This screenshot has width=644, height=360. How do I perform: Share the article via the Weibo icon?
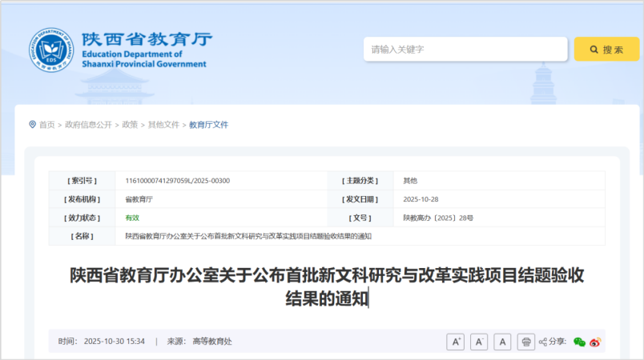click(x=594, y=342)
